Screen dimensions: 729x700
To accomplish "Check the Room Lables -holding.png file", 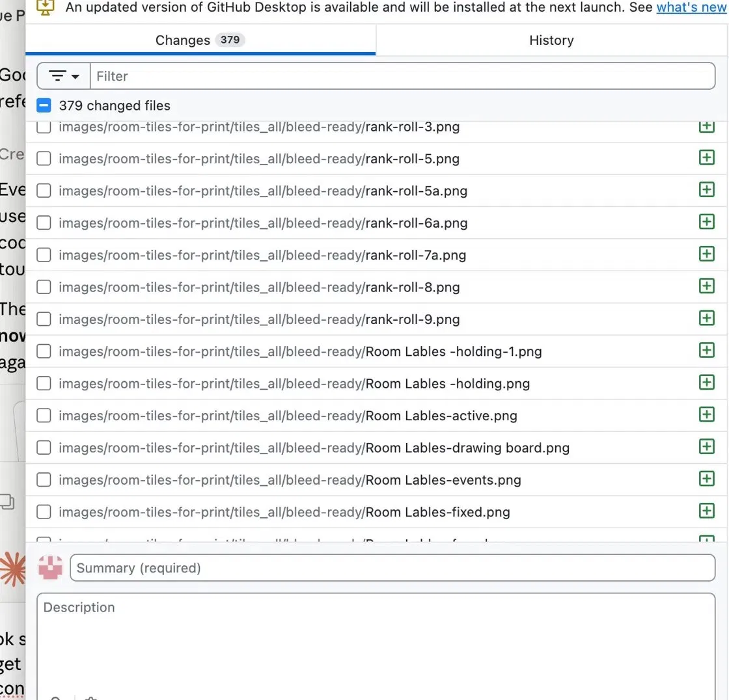I will point(44,383).
